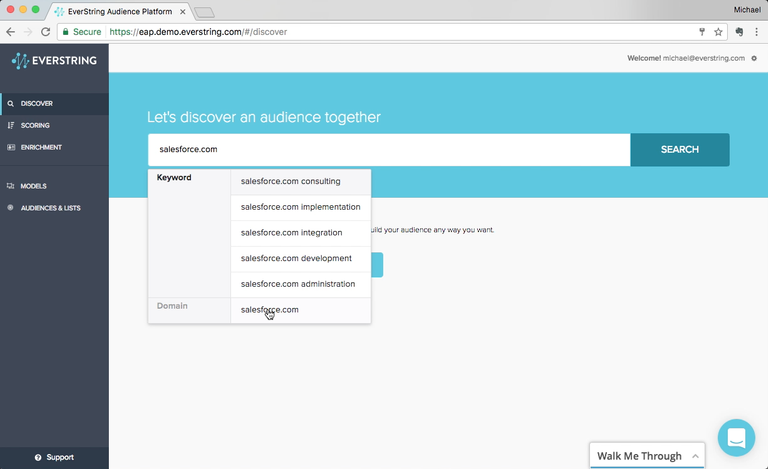The image size is (768, 469).
Task: Open the chat support bubble
Action: (736, 438)
